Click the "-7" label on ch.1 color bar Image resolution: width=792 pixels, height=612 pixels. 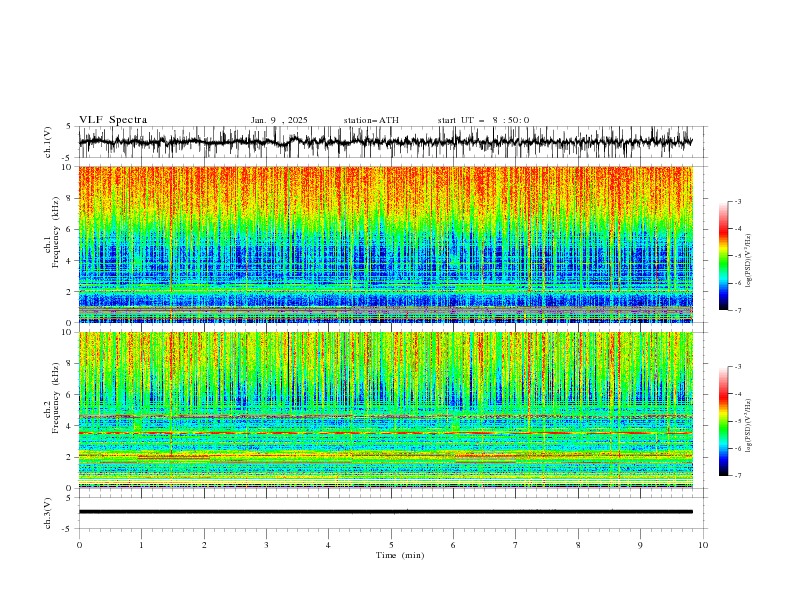point(738,310)
